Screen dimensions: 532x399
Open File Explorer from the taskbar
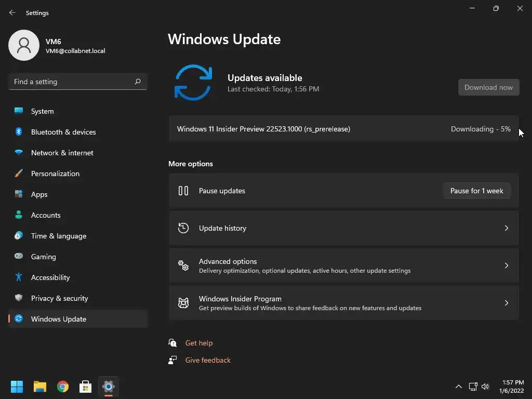pos(39,387)
